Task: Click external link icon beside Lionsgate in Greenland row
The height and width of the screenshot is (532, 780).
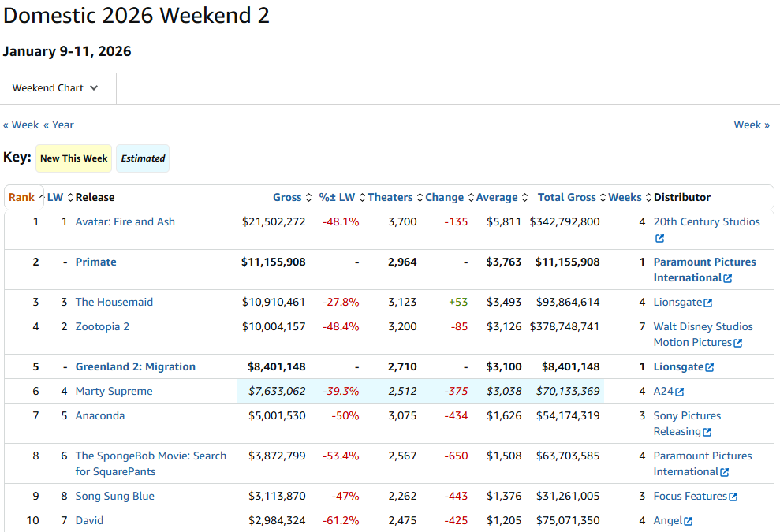Action: click(x=709, y=367)
